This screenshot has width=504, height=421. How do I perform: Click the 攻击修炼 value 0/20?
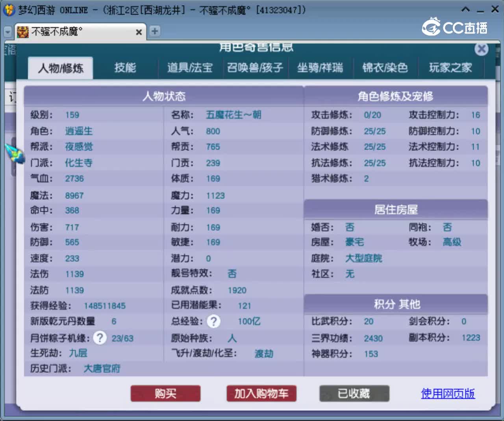372,115
